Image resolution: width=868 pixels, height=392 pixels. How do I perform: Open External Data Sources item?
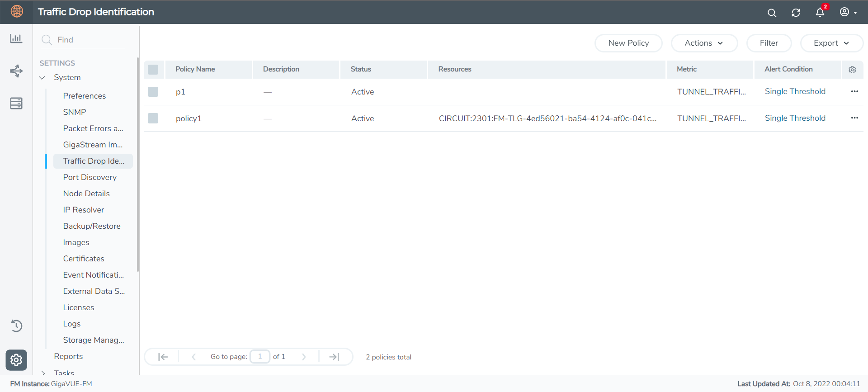93,291
